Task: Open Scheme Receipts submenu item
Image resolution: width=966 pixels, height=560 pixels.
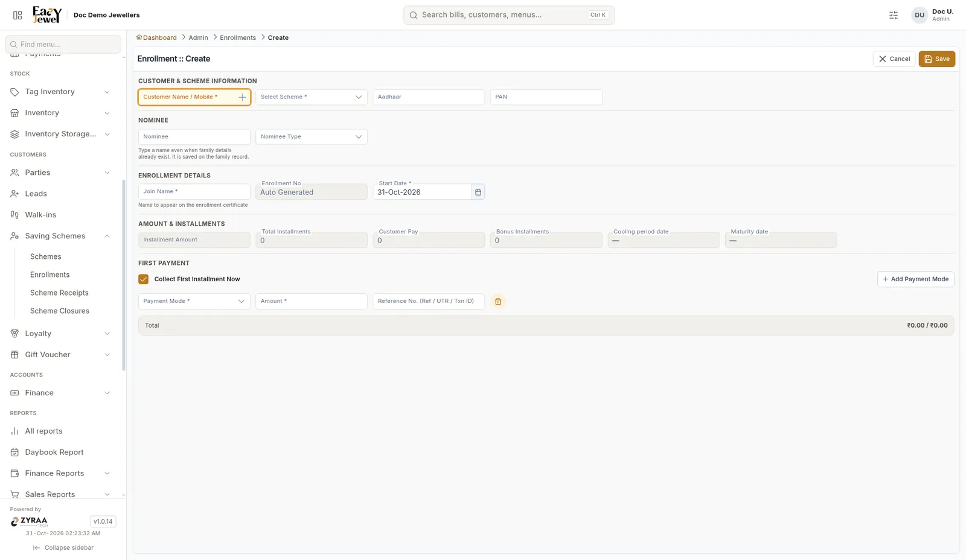Action: (x=59, y=293)
